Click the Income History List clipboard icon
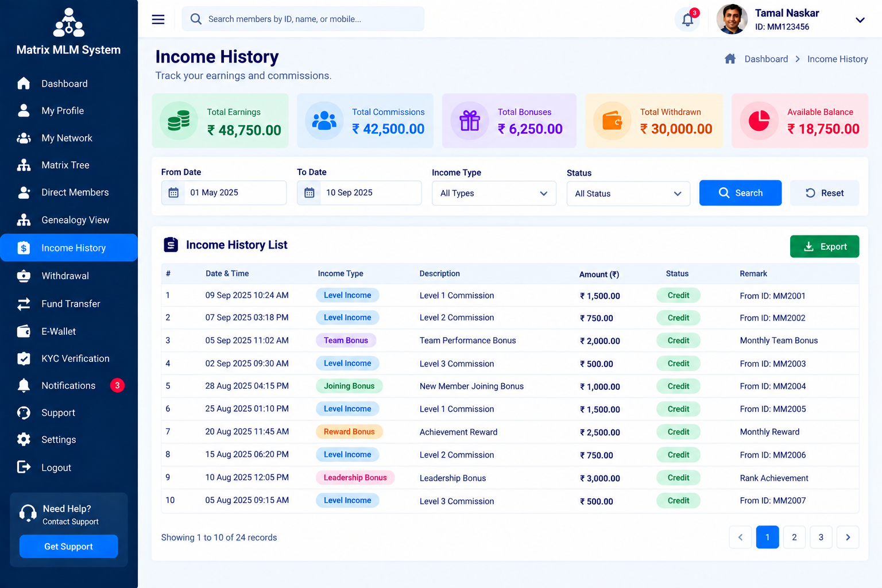This screenshot has height=588, width=882. 171,245
